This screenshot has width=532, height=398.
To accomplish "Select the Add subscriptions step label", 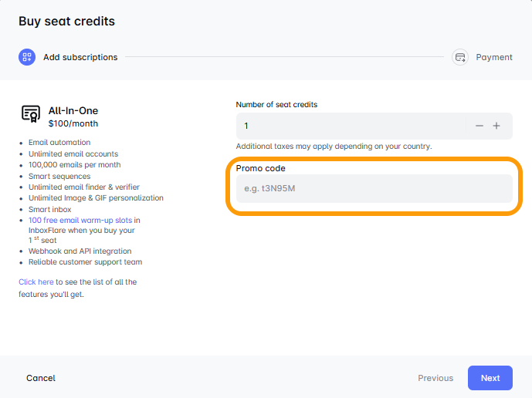I will (80, 57).
